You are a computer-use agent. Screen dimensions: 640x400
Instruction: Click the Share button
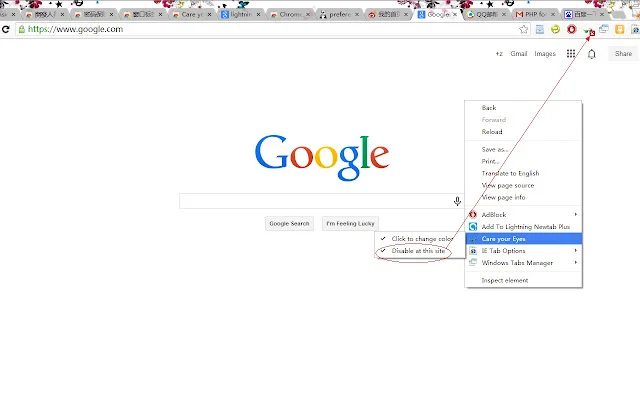[x=623, y=53]
